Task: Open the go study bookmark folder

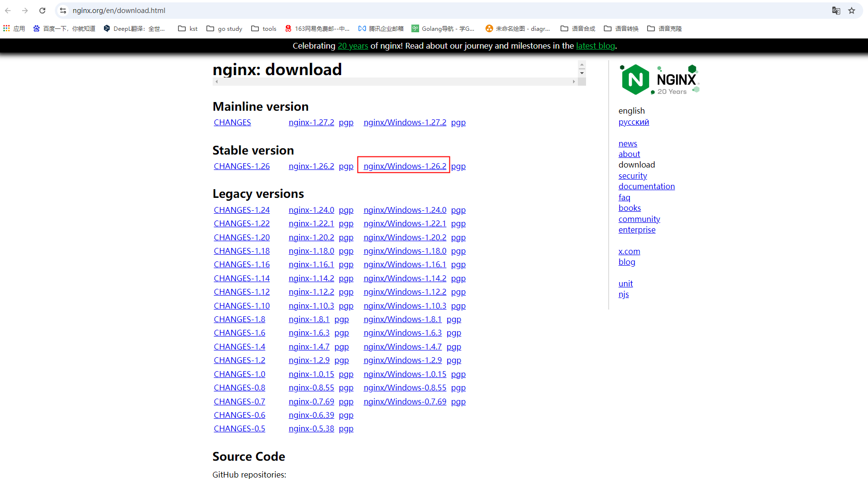Action: (x=224, y=28)
